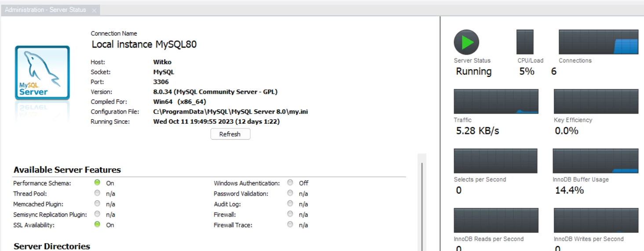Click the CPU/Load value '5%'

click(527, 71)
